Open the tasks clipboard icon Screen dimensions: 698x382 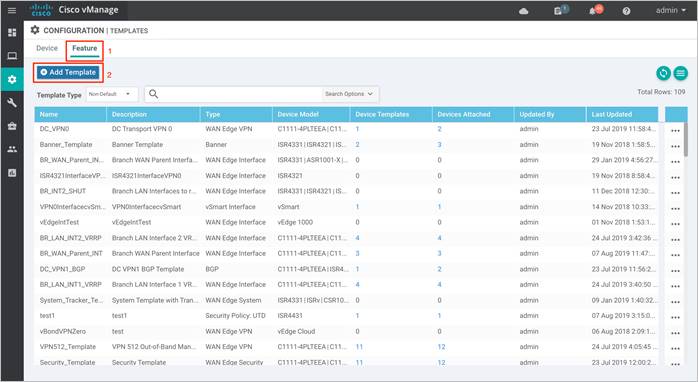558,11
